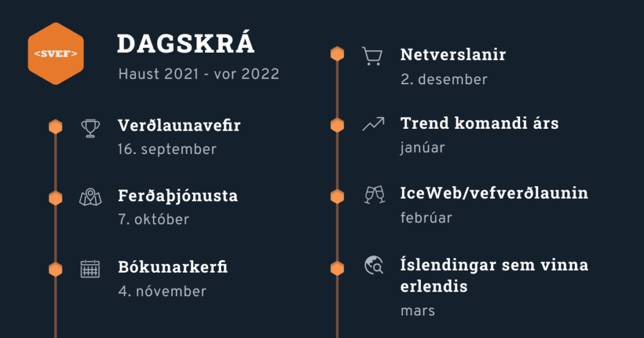Image resolution: width=644 pixels, height=338 pixels.
Task: Click the timeline marker for 16. september
Action: pos(55,127)
